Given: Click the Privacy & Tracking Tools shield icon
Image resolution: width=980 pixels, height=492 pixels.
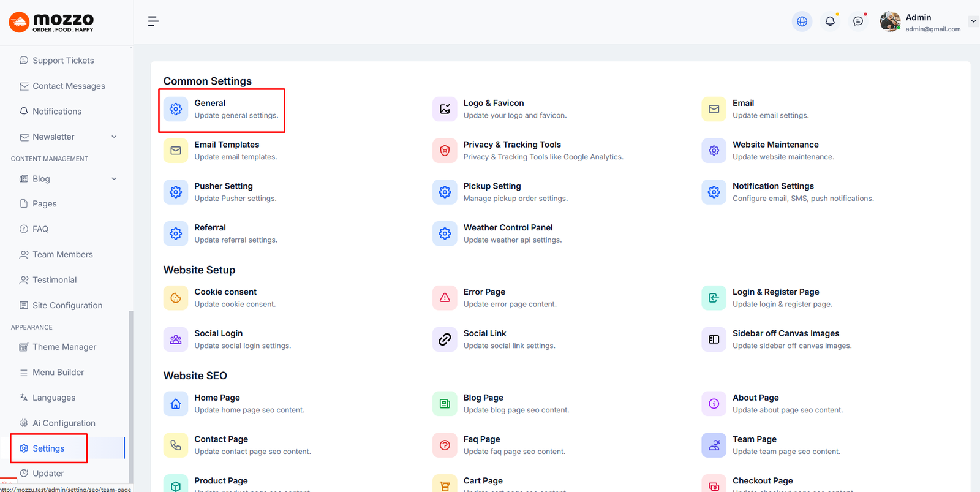Looking at the screenshot, I should [445, 151].
